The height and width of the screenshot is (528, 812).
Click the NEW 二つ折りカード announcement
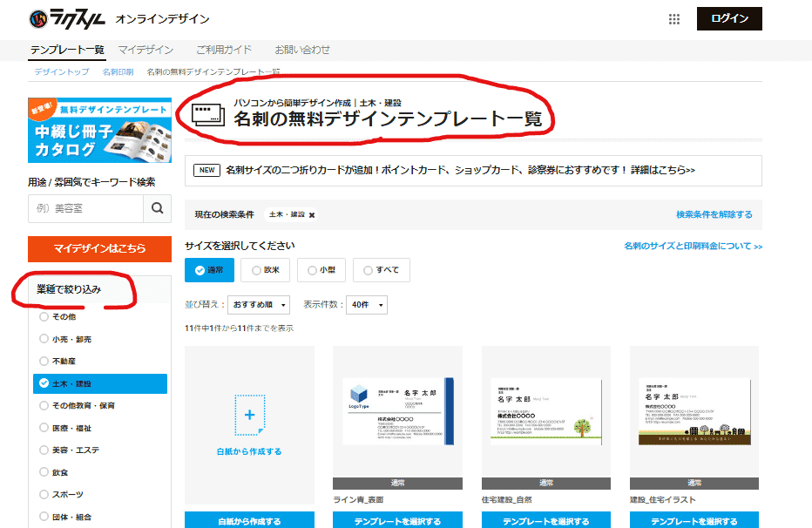pyautogui.click(x=473, y=170)
